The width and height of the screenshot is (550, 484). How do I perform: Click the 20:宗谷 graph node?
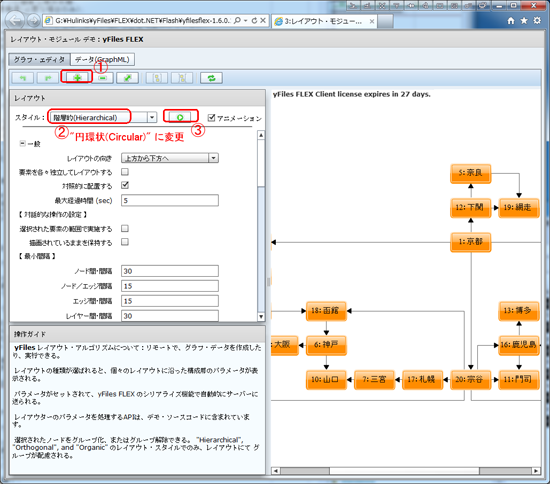(x=470, y=379)
